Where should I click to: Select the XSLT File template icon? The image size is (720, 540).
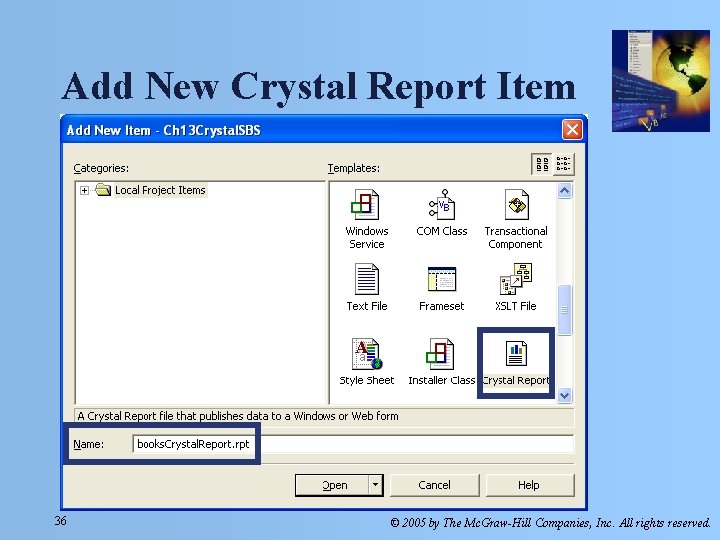(x=516, y=279)
